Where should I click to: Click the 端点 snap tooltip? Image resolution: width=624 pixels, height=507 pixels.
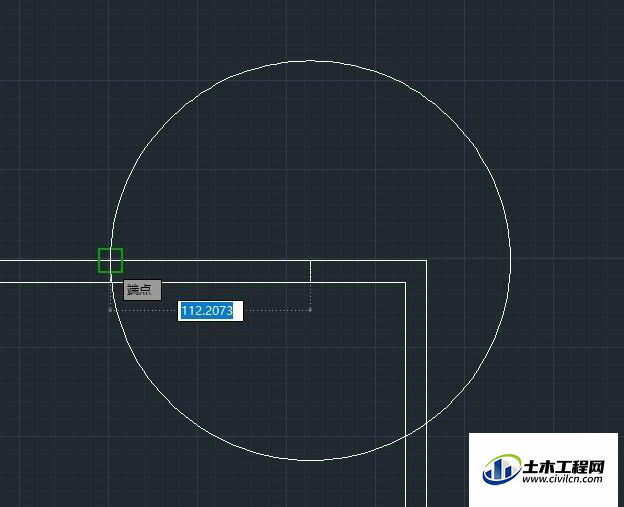[142, 290]
